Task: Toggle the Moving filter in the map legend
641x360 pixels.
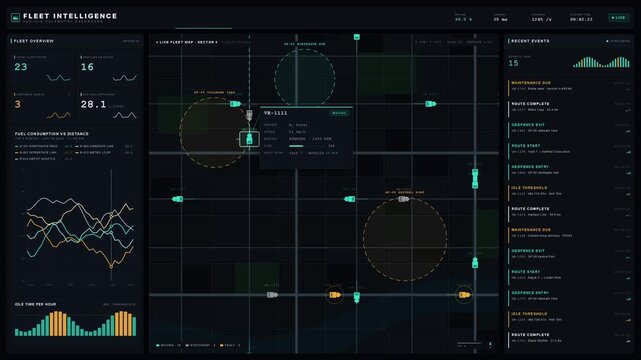Action: pyautogui.click(x=168, y=345)
